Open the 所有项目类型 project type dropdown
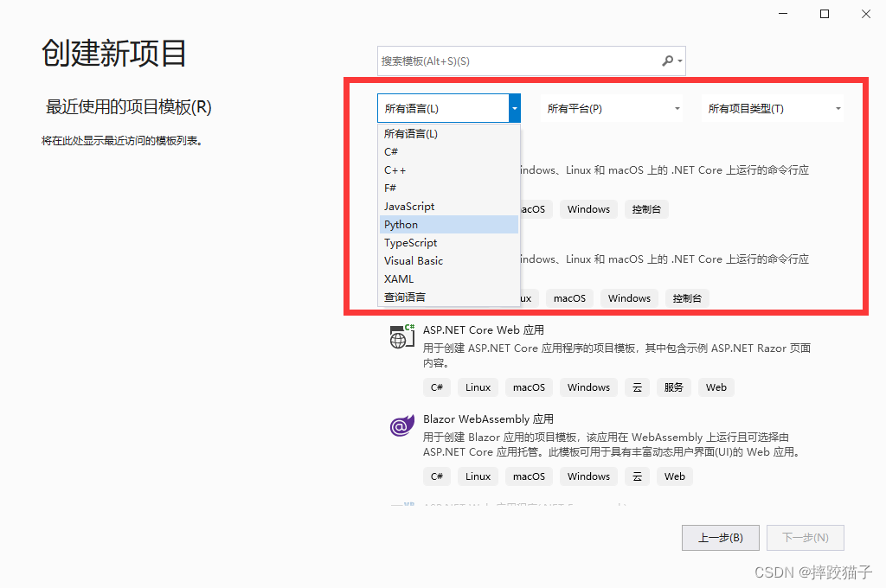Image resolution: width=886 pixels, height=588 pixels. pos(773,108)
